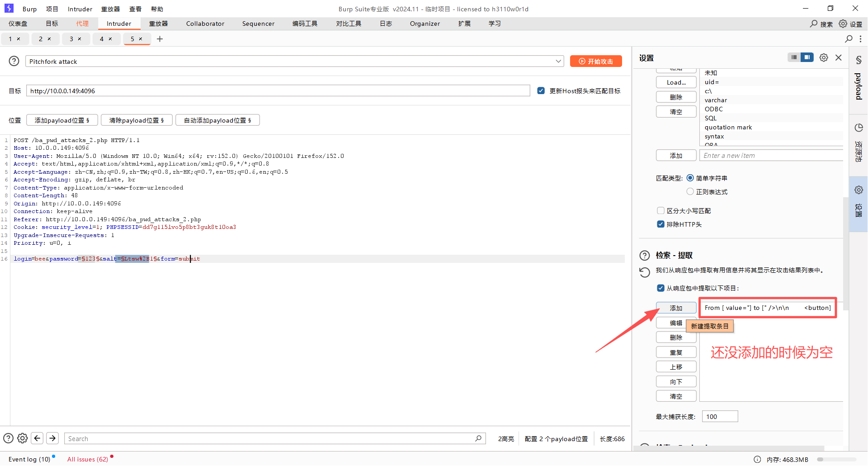This screenshot has height=466, width=868.
Task: Toggle 更新Host报头来匹配目标 checkbox
Action: [x=541, y=90]
